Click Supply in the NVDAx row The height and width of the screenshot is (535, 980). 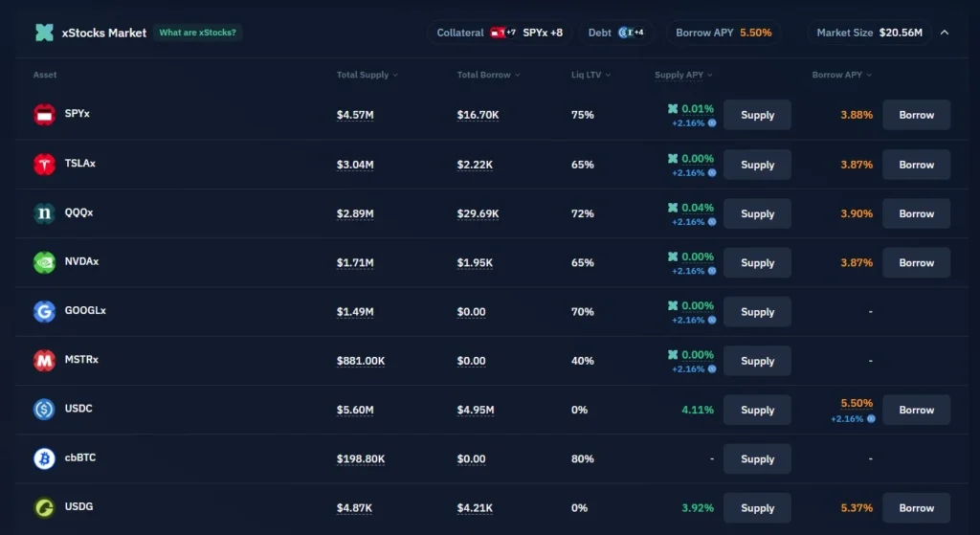(x=758, y=262)
